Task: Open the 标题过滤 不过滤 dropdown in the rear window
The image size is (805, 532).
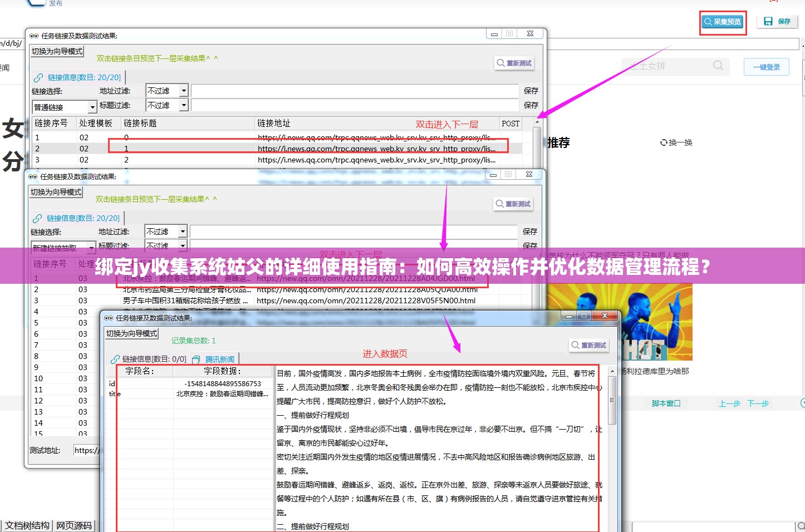Action: click(184, 105)
